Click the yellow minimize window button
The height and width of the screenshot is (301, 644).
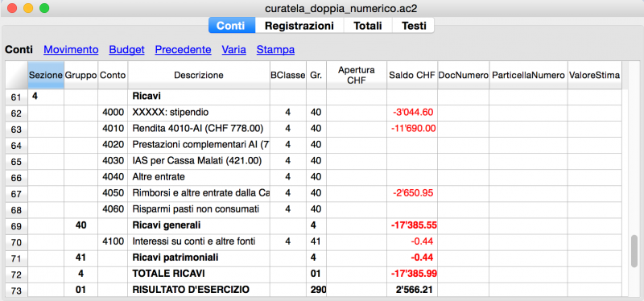click(x=28, y=8)
